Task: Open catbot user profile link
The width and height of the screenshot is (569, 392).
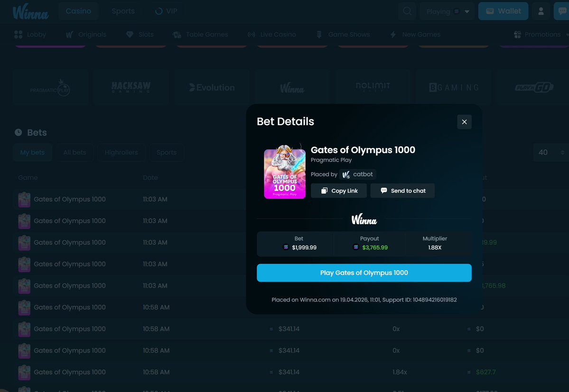Action: click(357, 174)
